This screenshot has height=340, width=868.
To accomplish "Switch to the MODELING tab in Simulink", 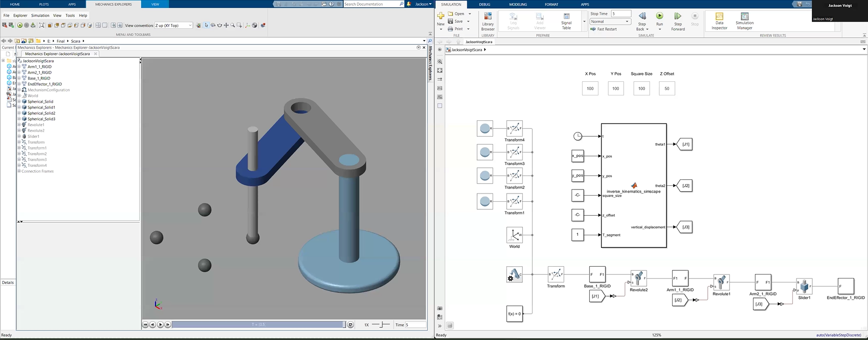I will 518,5.
